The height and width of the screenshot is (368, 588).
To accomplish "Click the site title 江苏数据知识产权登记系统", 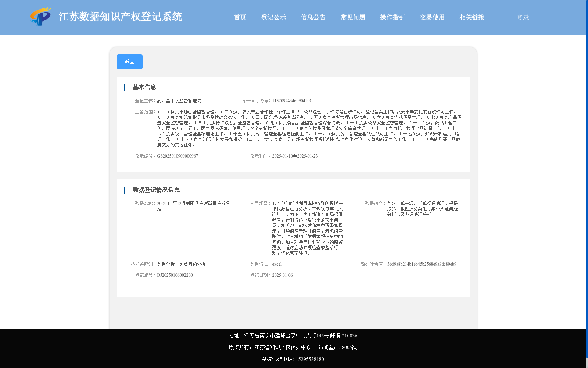I will 120,17.
